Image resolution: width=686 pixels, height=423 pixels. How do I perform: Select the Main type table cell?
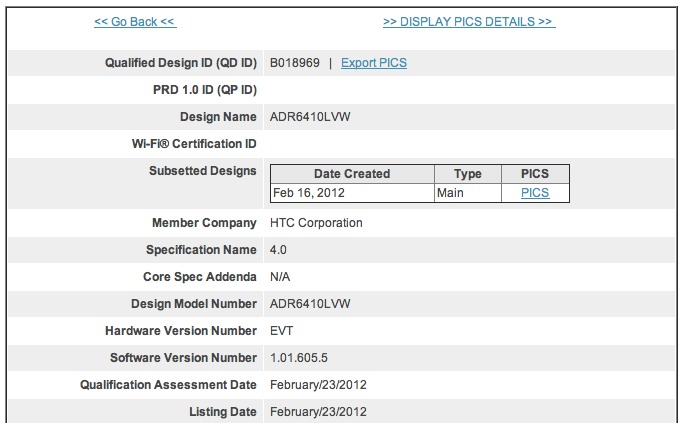450,193
